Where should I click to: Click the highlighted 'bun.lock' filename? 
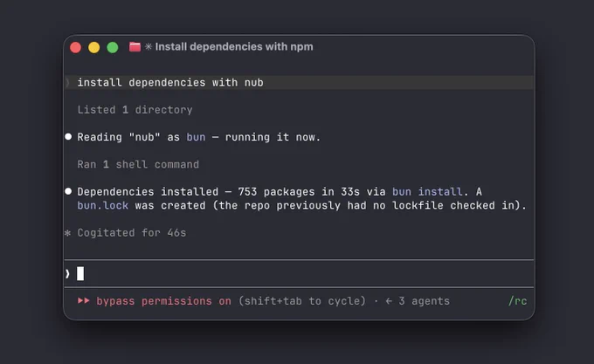(103, 205)
